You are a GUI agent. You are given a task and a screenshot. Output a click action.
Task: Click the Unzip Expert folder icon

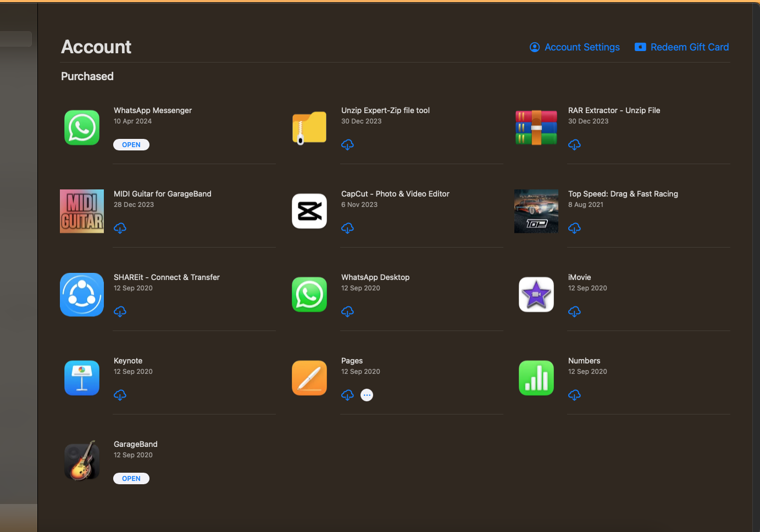pyautogui.click(x=309, y=128)
